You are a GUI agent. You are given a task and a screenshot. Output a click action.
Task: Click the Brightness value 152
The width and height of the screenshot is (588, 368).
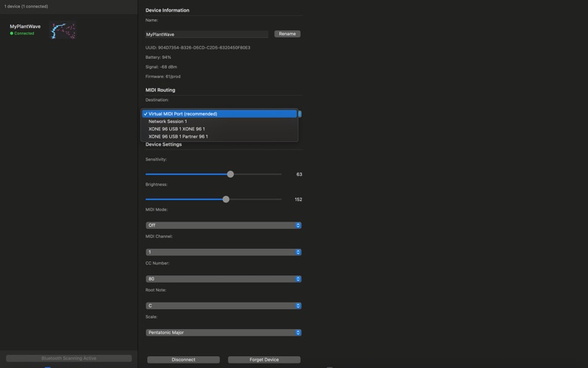pos(298,199)
